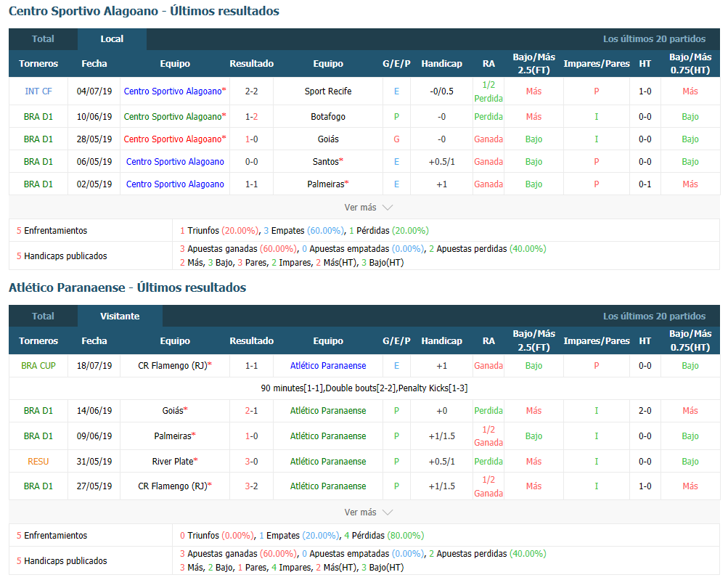Open Los últimos 20 partidos in Paranaense table
The height and width of the screenshot is (580, 728).
click(x=654, y=316)
